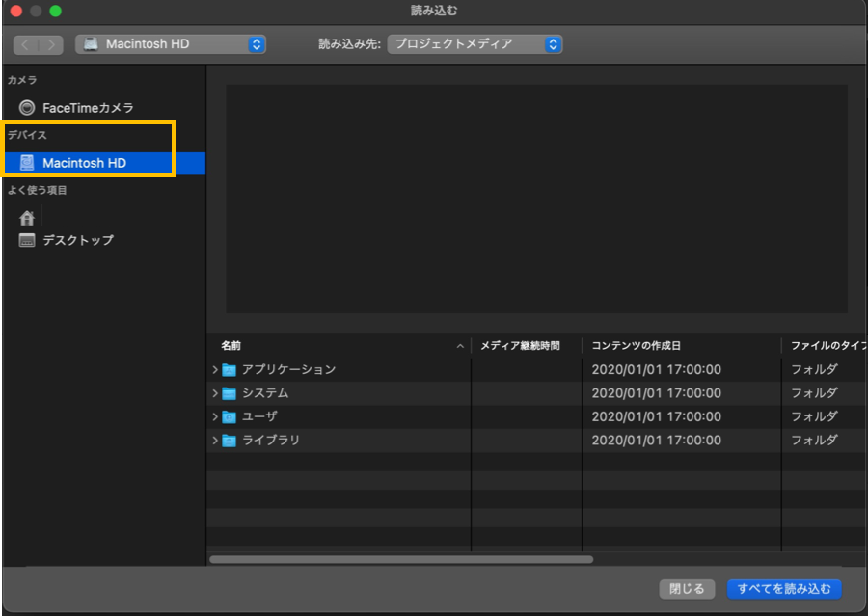Click the アプリケーション folder icon
This screenshot has width=868, height=616.
pos(229,370)
